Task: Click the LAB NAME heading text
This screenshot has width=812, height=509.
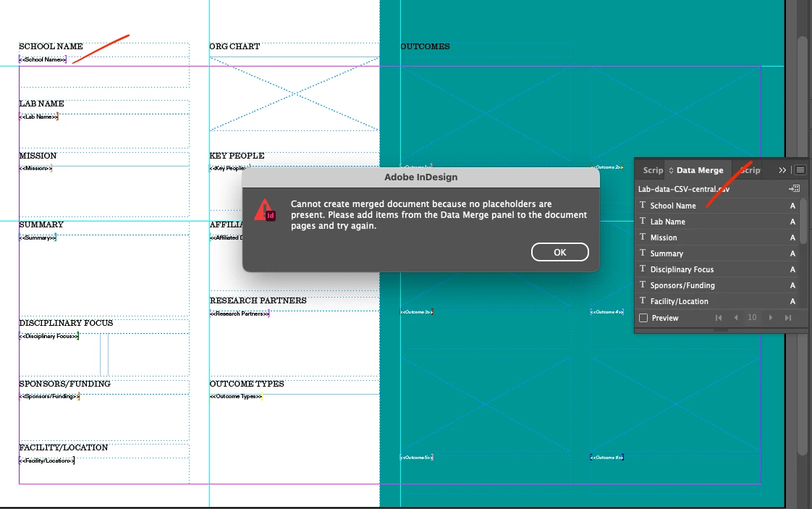Action: click(41, 104)
